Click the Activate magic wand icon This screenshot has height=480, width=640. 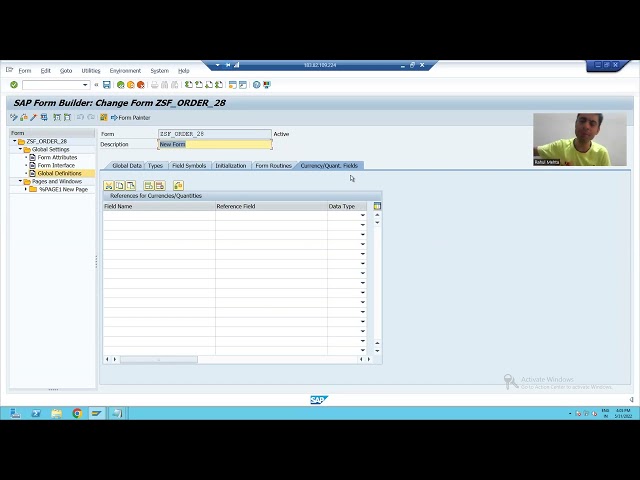[34, 118]
